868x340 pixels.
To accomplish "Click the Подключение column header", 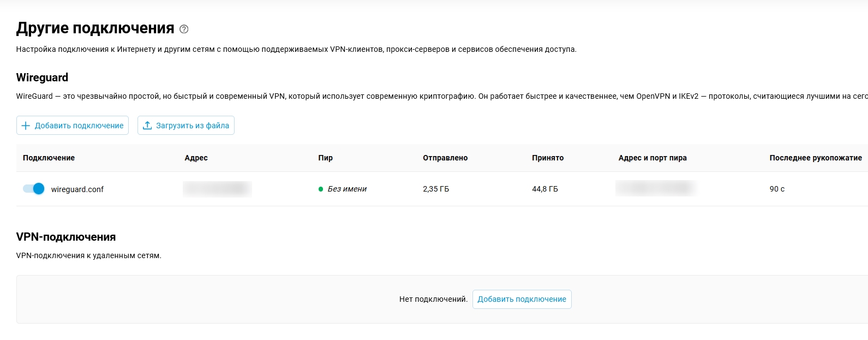I will coord(49,158).
